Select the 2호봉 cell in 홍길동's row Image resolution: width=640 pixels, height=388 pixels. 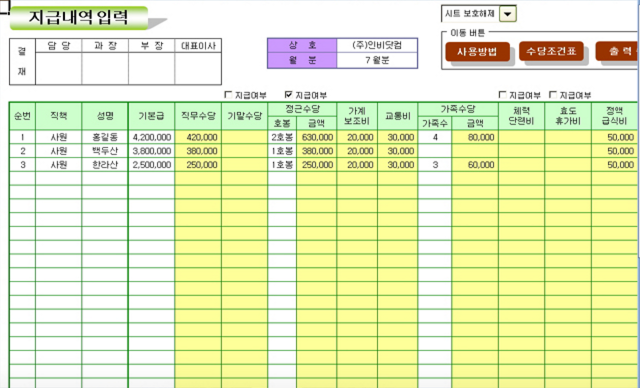(282, 137)
